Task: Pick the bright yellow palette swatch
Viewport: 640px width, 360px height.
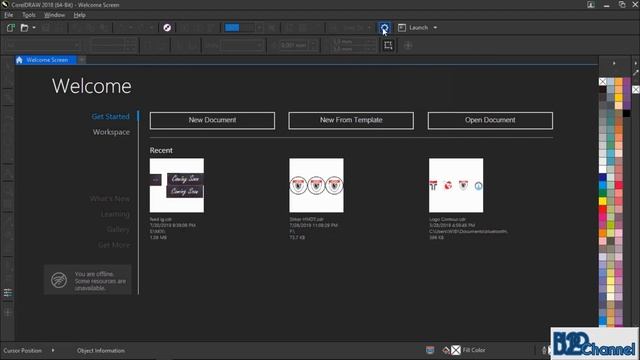Action: (x=602, y=201)
